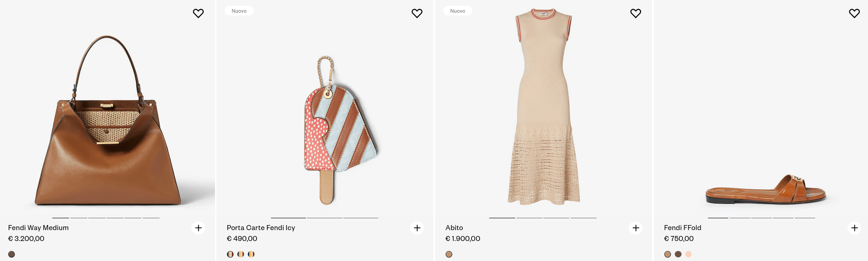Choose first striped swatch for Porta Carte
Image resolution: width=868 pixels, height=261 pixels.
click(230, 254)
